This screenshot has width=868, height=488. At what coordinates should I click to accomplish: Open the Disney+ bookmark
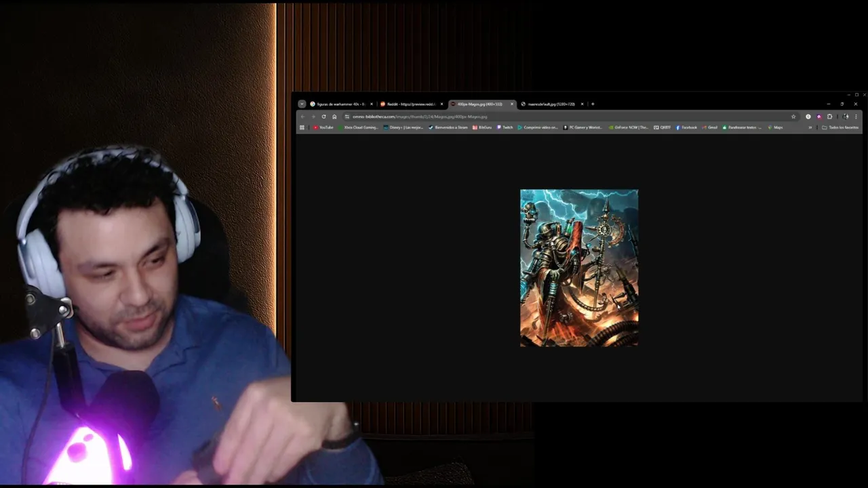[x=403, y=127]
